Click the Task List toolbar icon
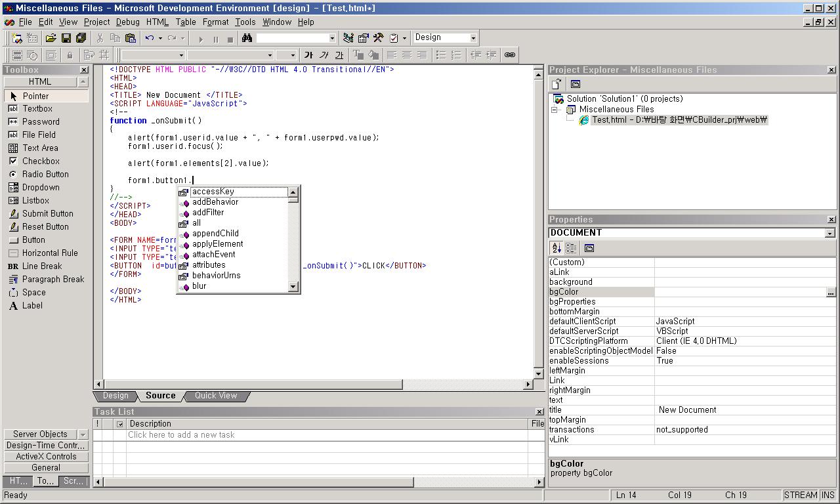The width and height of the screenshot is (840, 504). [x=394, y=38]
